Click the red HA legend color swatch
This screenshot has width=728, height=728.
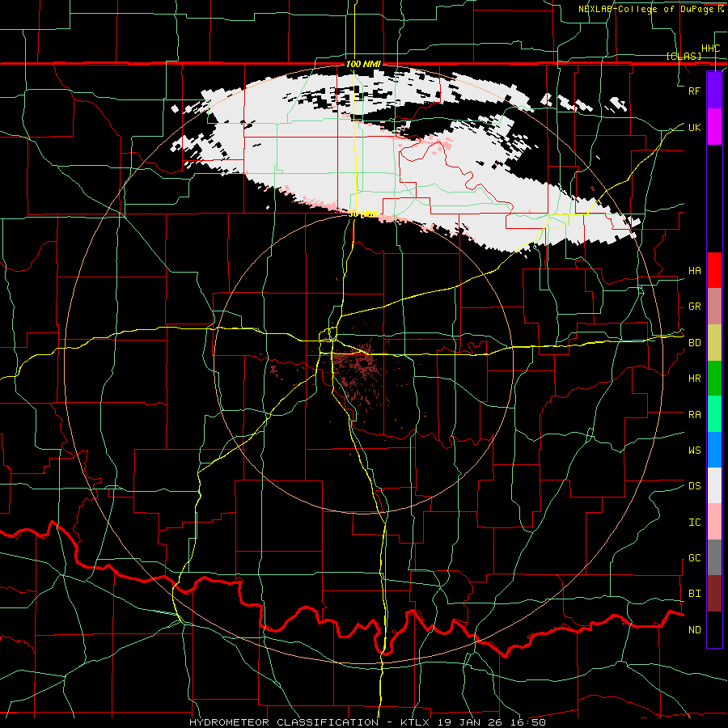click(714, 270)
